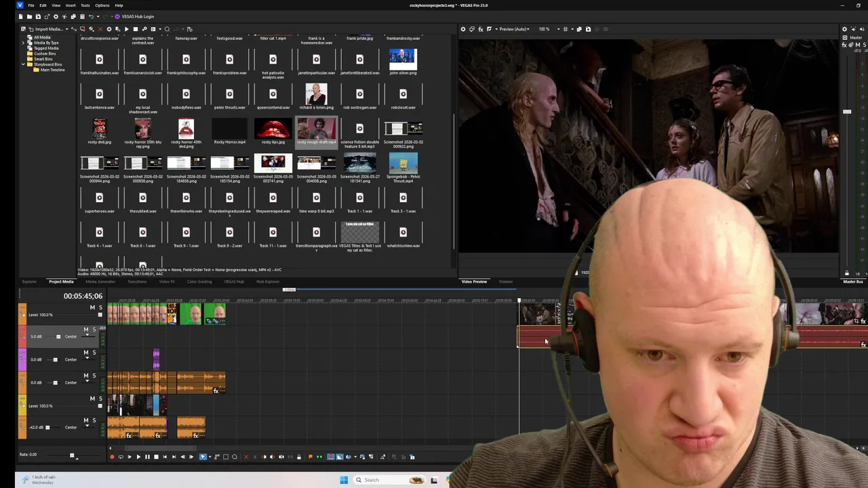Viewport: 868px width, 488px height.
Task: Switch to the Trimmer tab
Action: click(x=506, y=281)
